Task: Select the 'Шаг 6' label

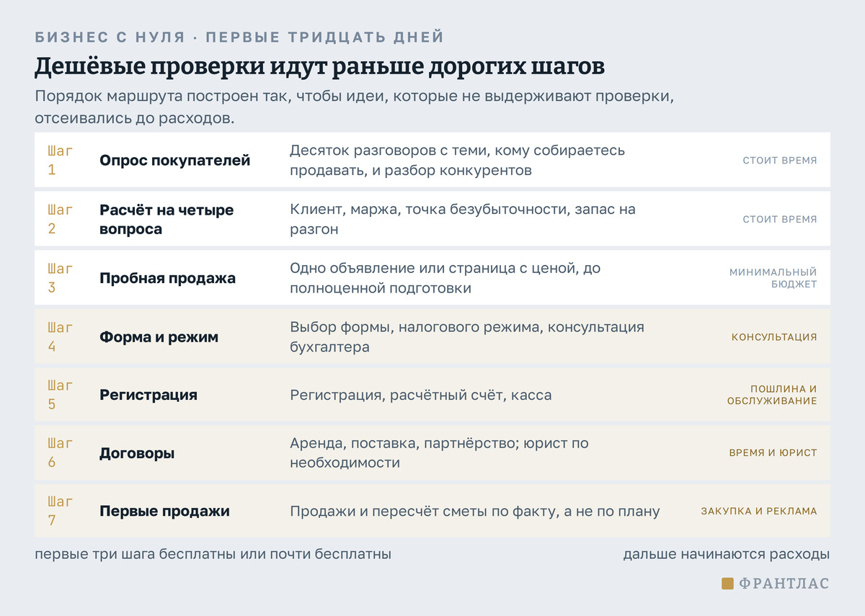Action: click(x=60, y=453)
